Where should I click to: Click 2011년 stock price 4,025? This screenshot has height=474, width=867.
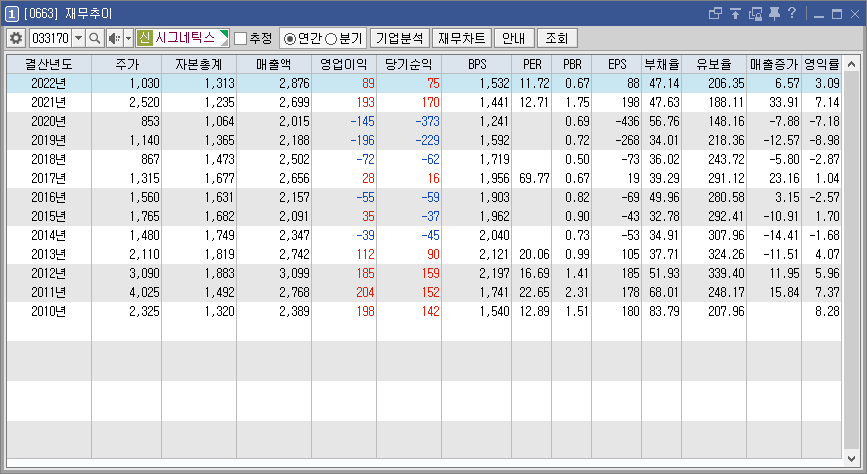pyautogui.click(x=144, y=292)
